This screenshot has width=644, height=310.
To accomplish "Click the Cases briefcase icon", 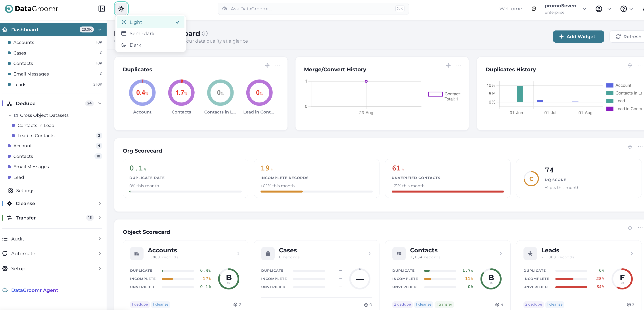I will 268,254.
